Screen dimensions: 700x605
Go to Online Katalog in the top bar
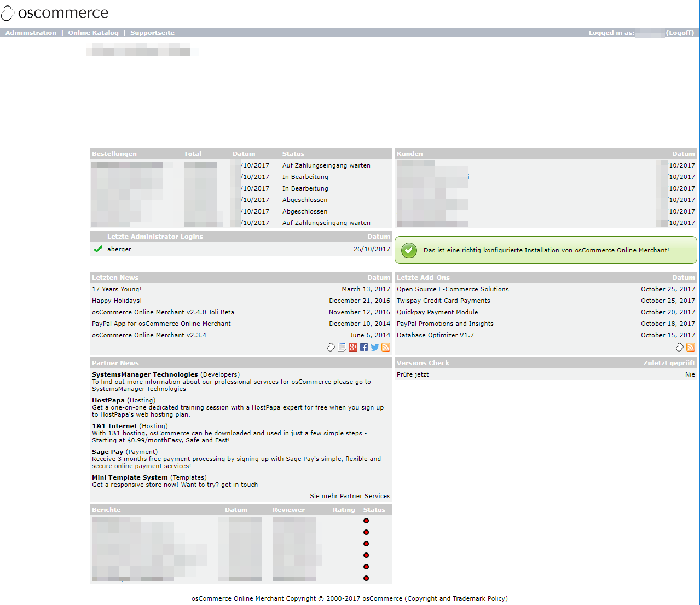point(93,33)
